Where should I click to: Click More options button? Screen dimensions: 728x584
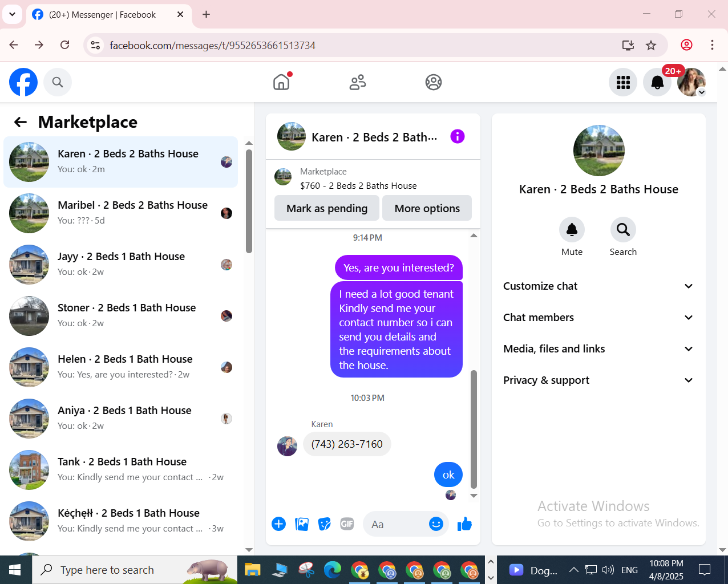point(427,208)
